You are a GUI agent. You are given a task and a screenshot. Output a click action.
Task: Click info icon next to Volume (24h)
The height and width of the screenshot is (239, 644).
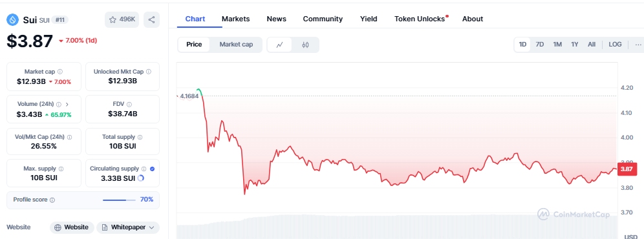click(59, 104)
